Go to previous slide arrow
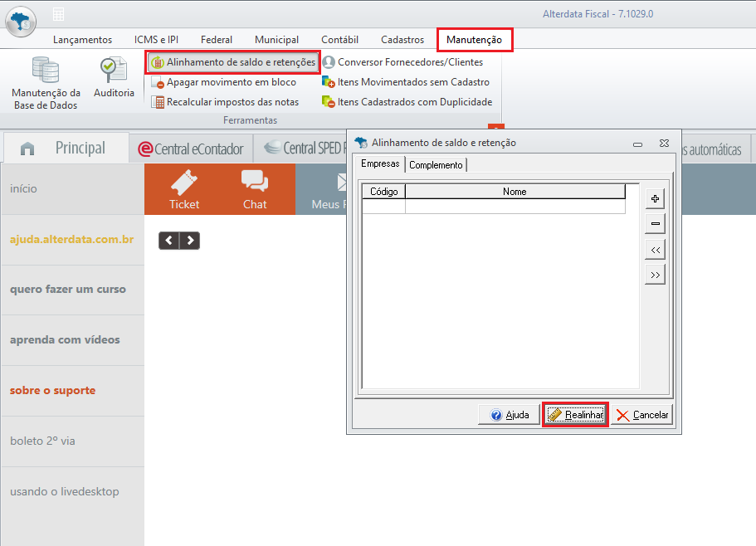This screenshot has width=756, height=546. coord(168,241)
